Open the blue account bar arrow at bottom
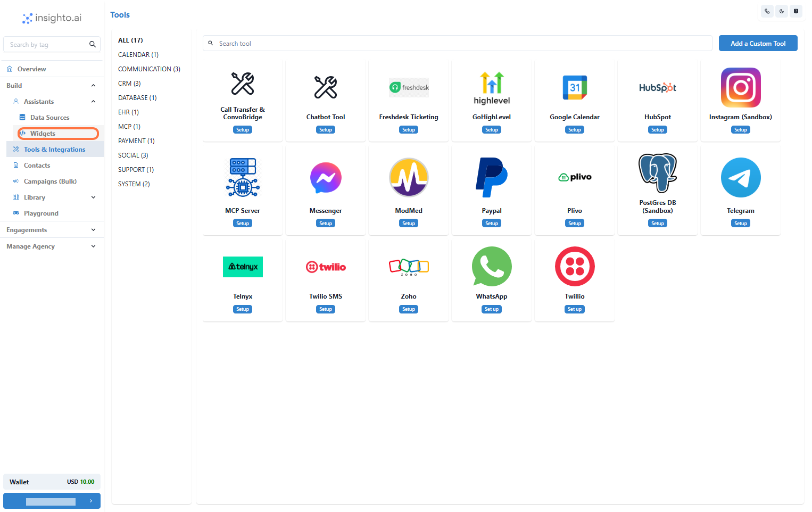The width and height of the screenshot is (812, 512). pyautogui.click(x=91, y=501)
